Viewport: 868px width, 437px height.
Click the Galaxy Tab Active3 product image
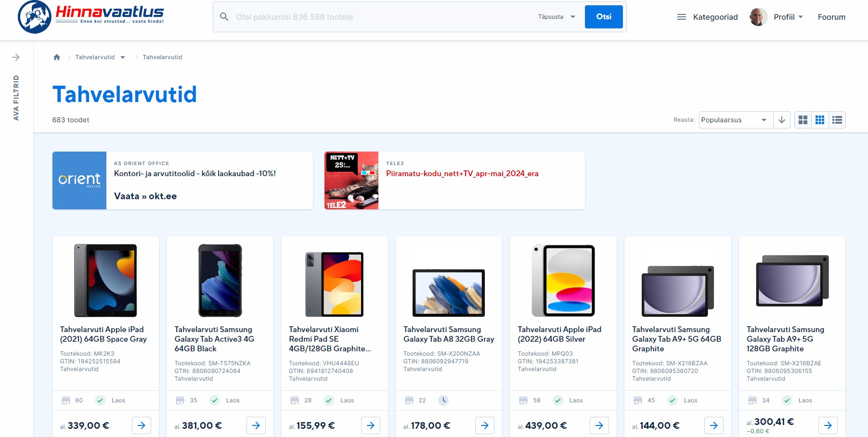(x=220, y=281)
